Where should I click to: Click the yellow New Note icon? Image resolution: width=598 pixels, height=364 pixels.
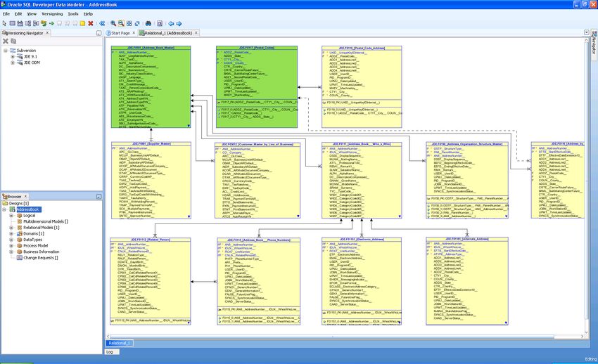(82, 24)
